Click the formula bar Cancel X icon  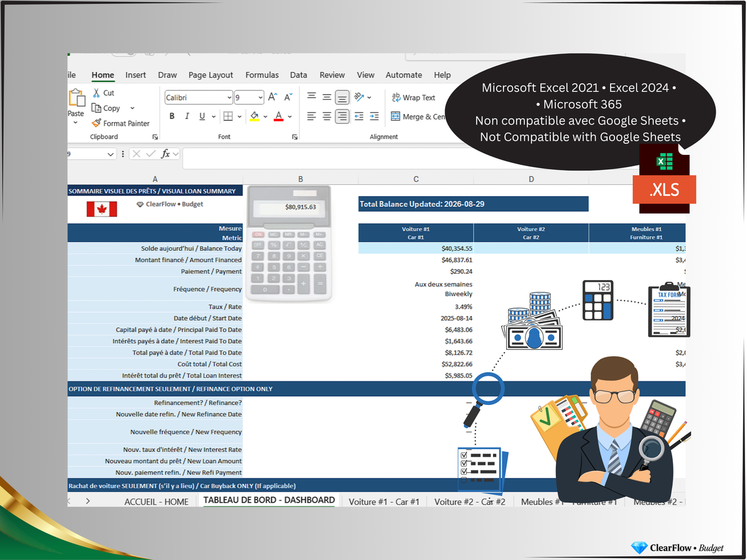[x=136, y=154]
